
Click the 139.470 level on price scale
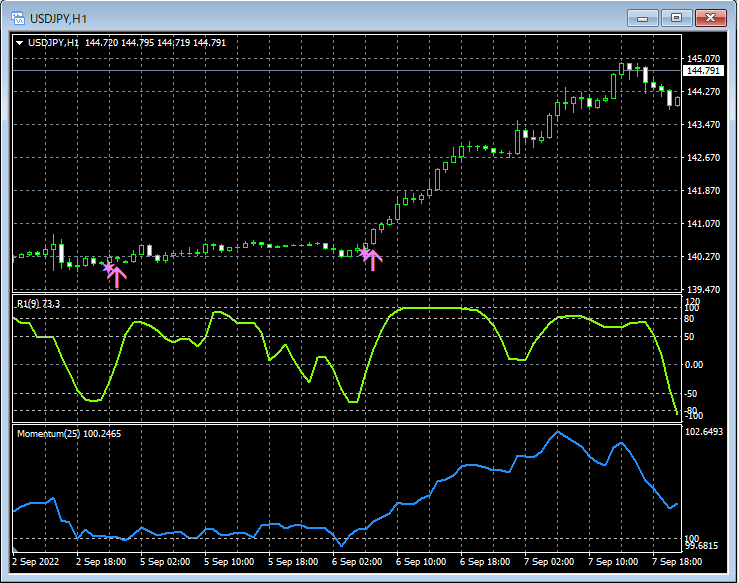point(704,290)
